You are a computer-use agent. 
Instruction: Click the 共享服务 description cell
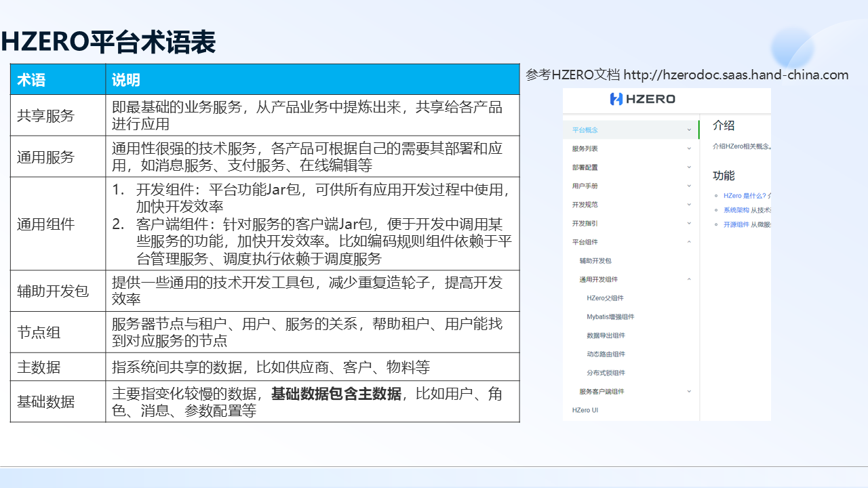pos(313,115)
